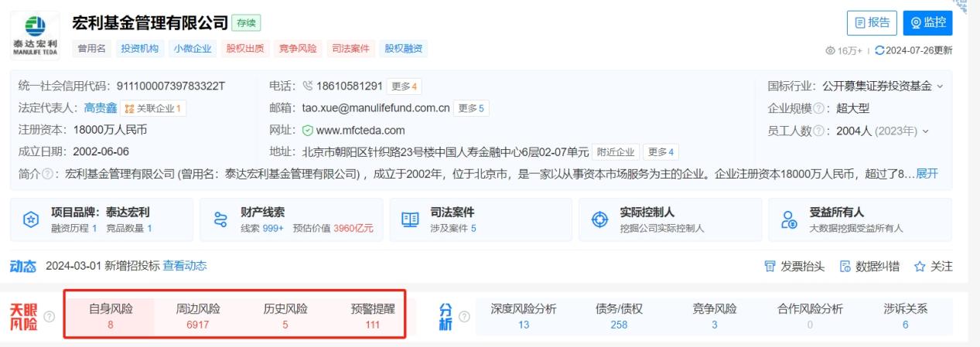Open 历史风险 5 tab
980x347 pixels.
point(285,316)
